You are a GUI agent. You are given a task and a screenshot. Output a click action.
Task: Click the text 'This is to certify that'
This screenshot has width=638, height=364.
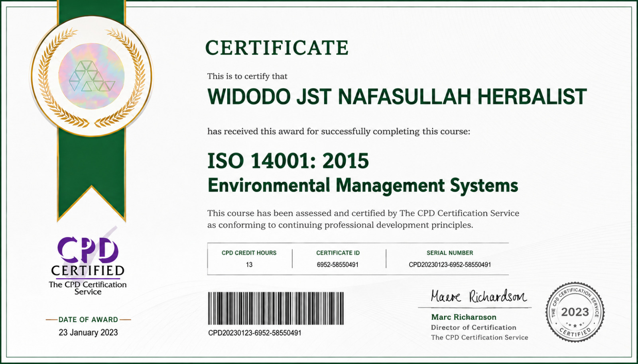click(x=247, y=76)
